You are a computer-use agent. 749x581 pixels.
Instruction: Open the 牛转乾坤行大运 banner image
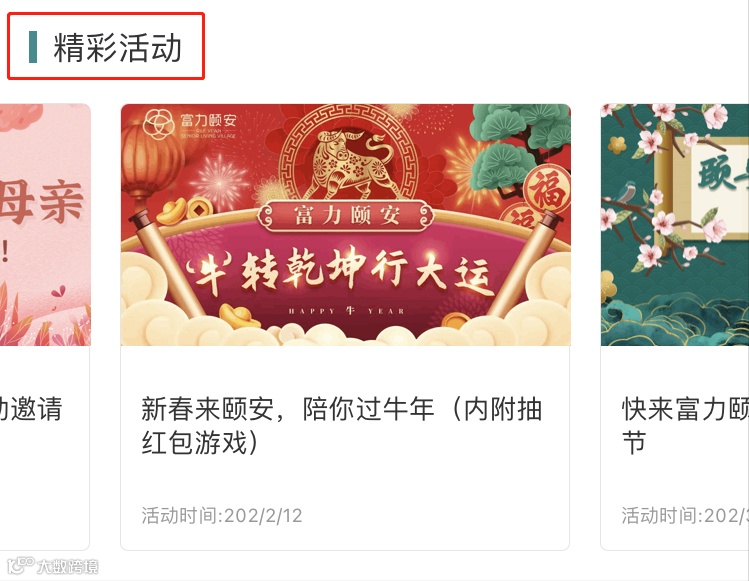[x=345, y=225]
